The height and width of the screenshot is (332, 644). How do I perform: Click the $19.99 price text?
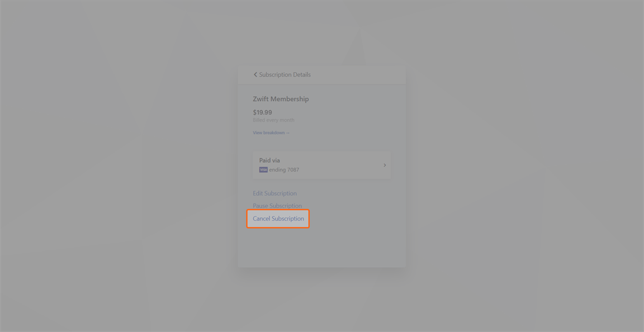coord(262,112)
